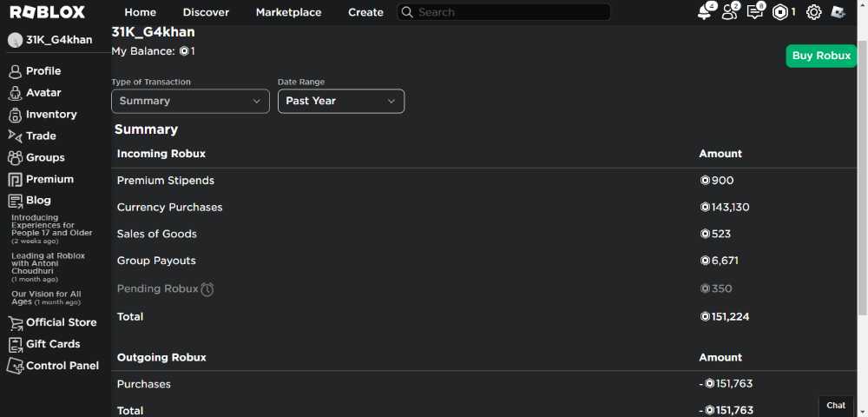The image size is (868, 417).
Task: Click the Pending Robux clock icon
Action: point(207,289)
